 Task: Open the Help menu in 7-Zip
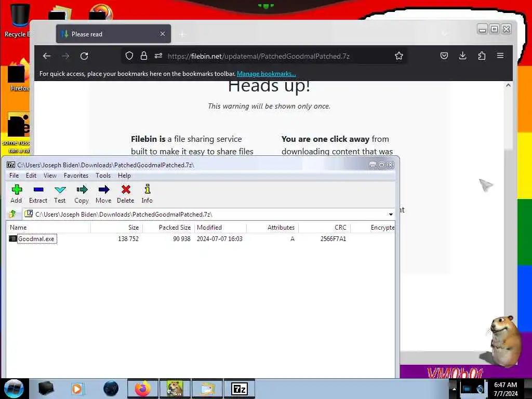coord(124,176)
